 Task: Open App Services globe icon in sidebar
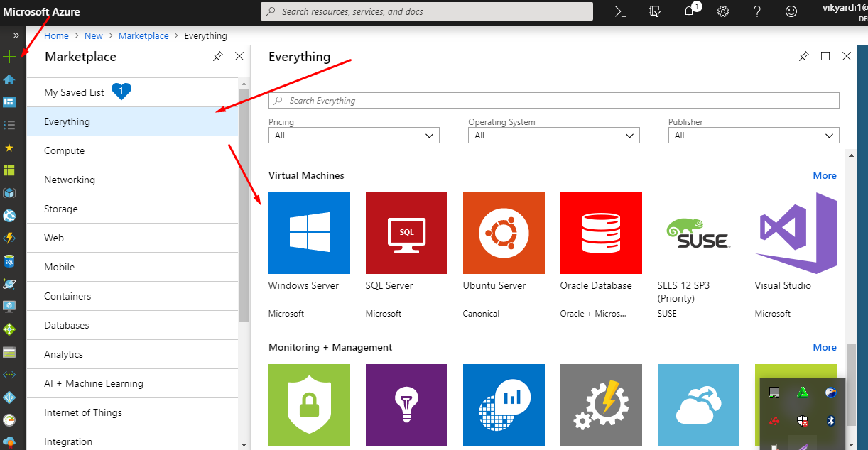[x=9, y=216]
